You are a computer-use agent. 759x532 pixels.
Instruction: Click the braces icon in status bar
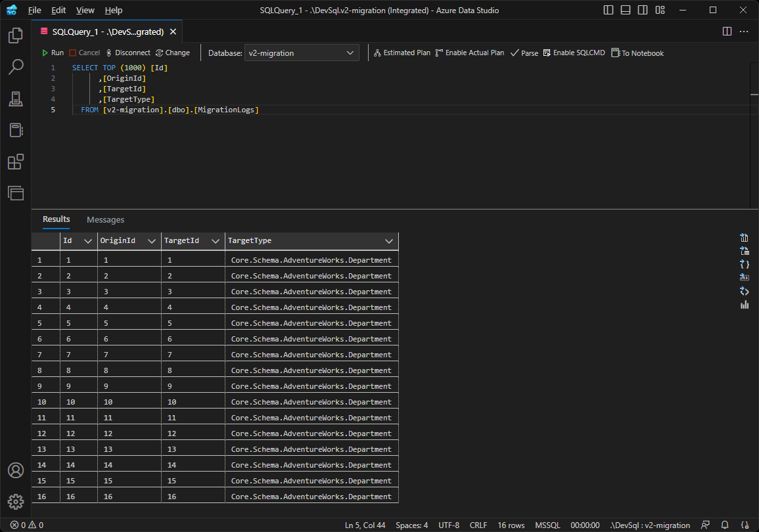click(745, 525)
